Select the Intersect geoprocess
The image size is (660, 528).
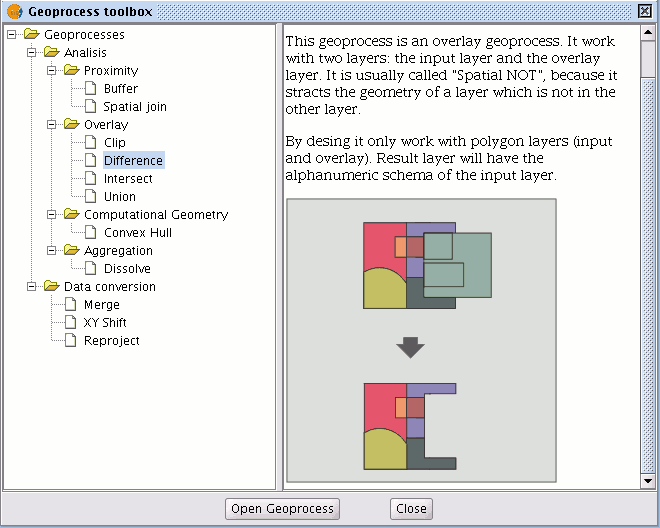128,179
